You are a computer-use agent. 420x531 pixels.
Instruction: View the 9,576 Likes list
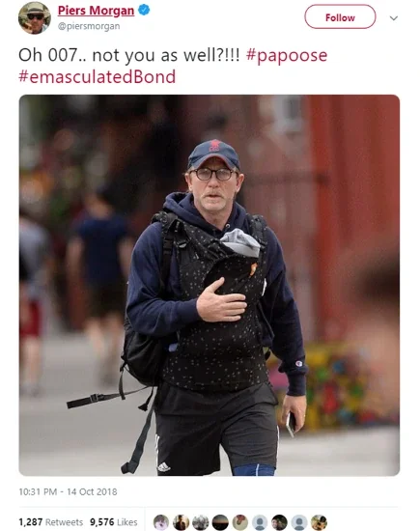point(114,522)
